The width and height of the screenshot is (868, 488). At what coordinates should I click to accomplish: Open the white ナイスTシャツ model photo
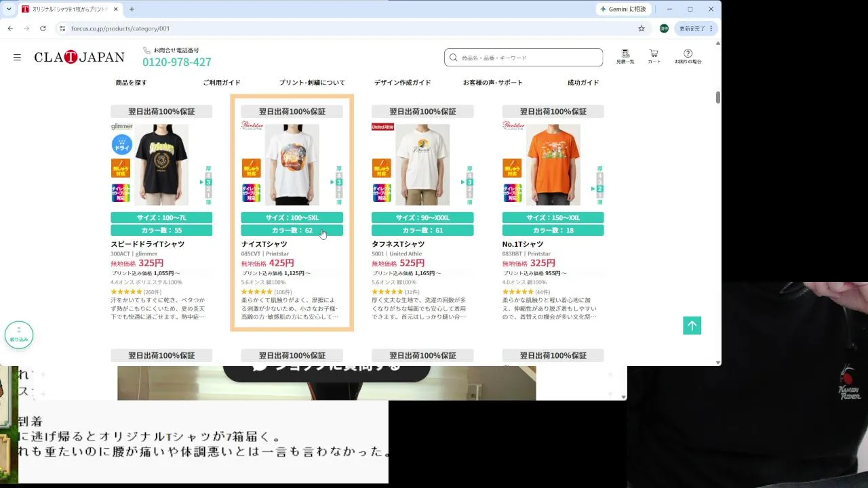292,165
